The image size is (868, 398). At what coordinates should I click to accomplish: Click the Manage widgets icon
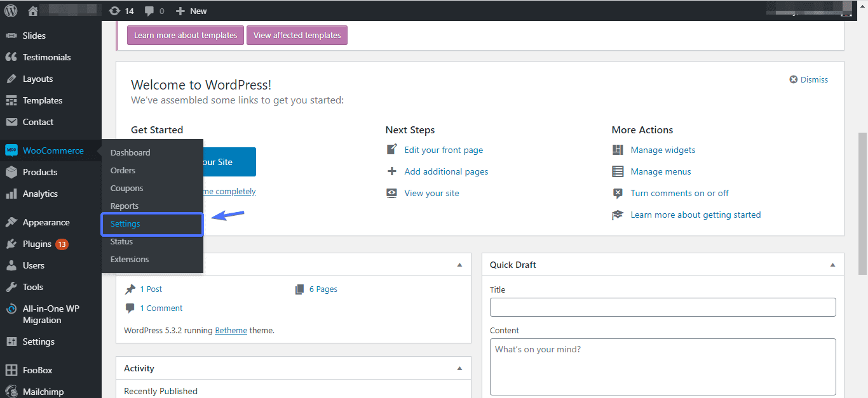pos(618,150)
